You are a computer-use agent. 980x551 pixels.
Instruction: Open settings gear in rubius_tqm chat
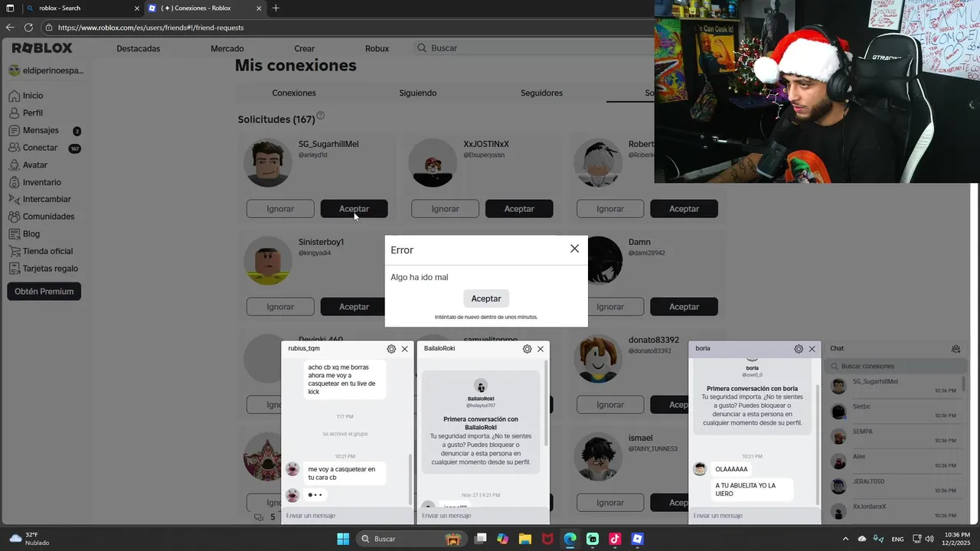click(391, 349)
